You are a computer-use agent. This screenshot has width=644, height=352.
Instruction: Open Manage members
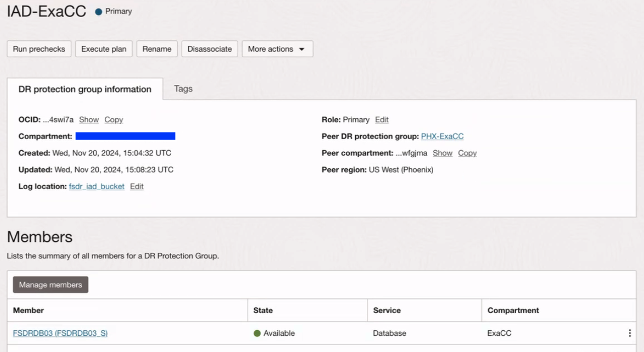pos(51,285)
